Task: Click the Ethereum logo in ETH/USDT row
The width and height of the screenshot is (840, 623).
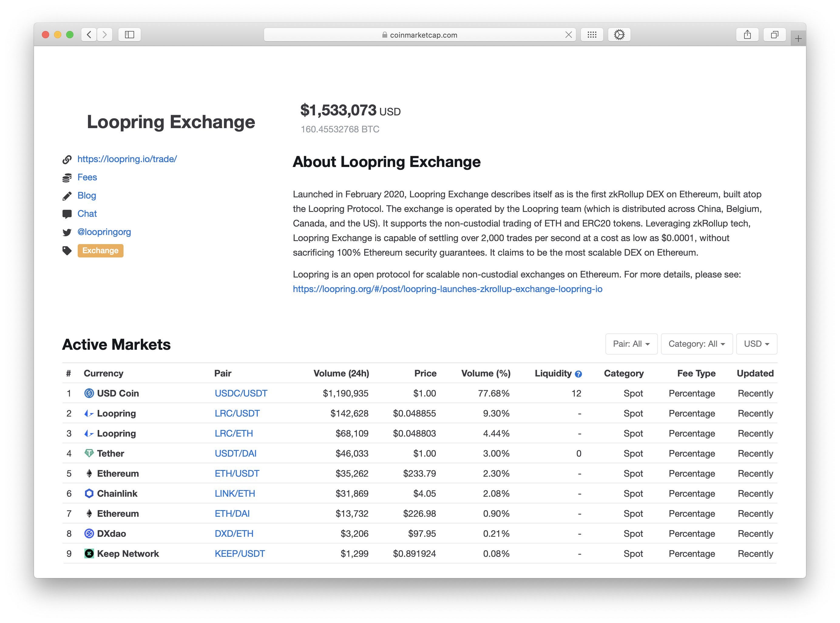Action: (x=89, y=473)
